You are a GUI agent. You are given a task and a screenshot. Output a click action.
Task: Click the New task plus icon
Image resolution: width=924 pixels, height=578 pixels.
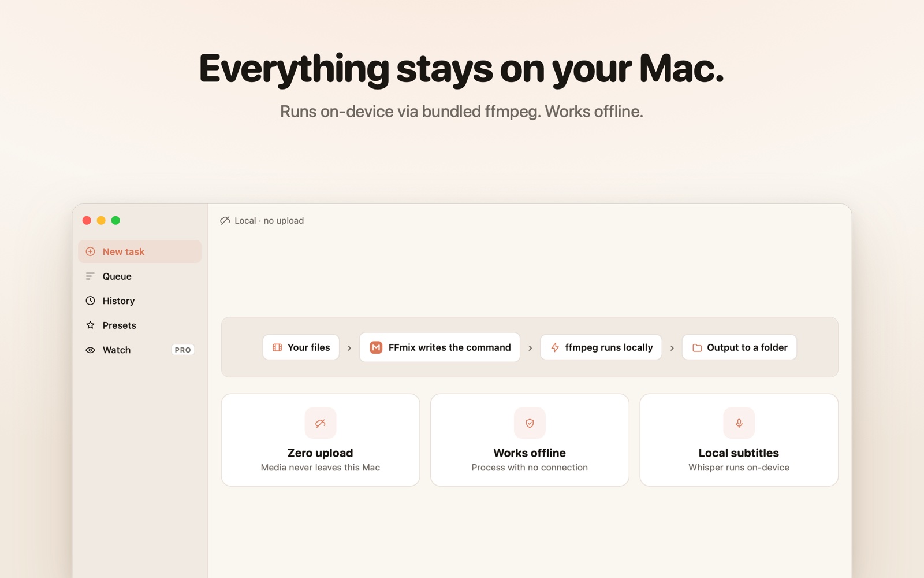click(90, 251)
